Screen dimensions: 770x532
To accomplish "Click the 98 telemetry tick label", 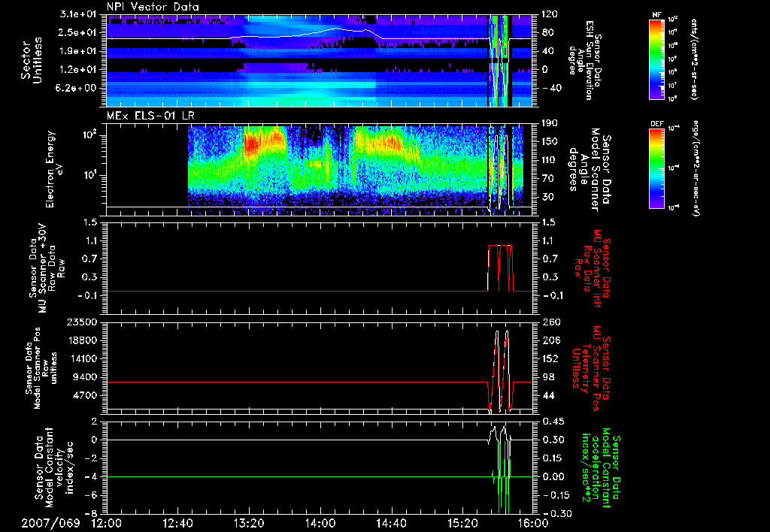I will [547, 377].
